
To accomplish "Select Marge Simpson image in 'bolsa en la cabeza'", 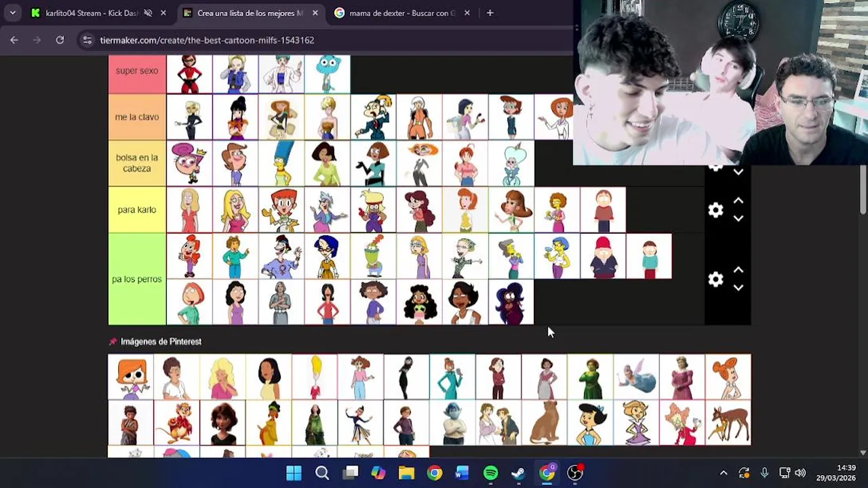I will (x=281, y=163).
